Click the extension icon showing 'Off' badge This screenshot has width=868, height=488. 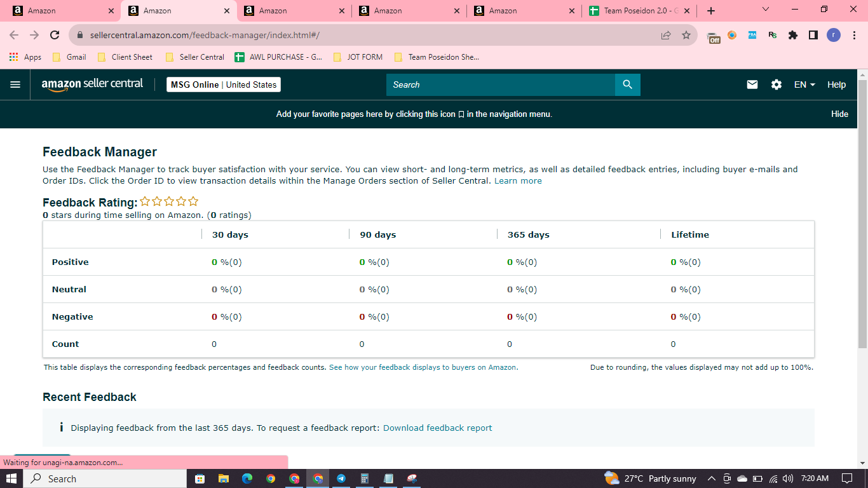[714, 36]
